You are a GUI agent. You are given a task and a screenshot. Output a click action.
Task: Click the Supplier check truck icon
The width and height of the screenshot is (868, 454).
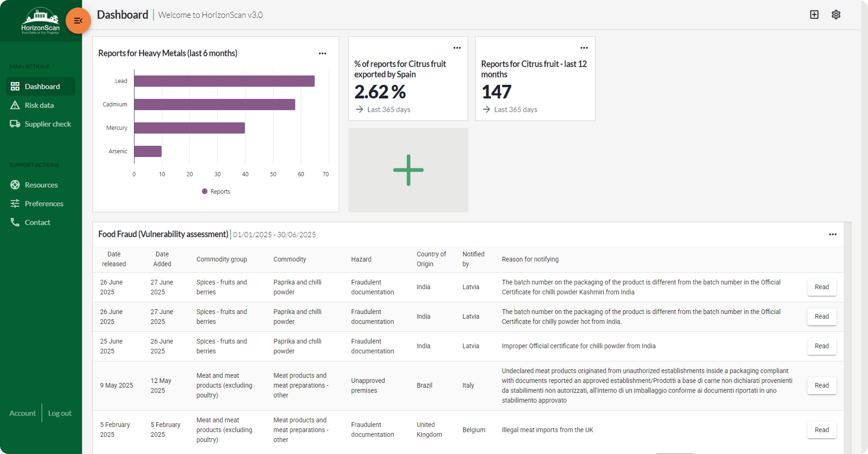(15, 124)
